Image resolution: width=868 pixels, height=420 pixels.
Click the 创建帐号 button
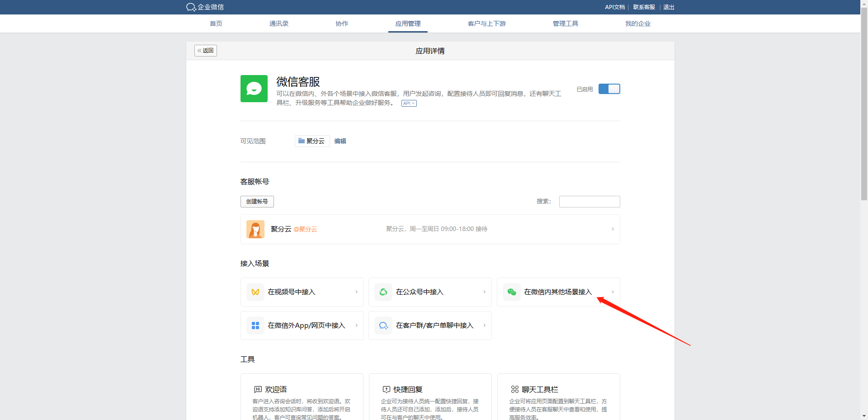click(257, 202)
